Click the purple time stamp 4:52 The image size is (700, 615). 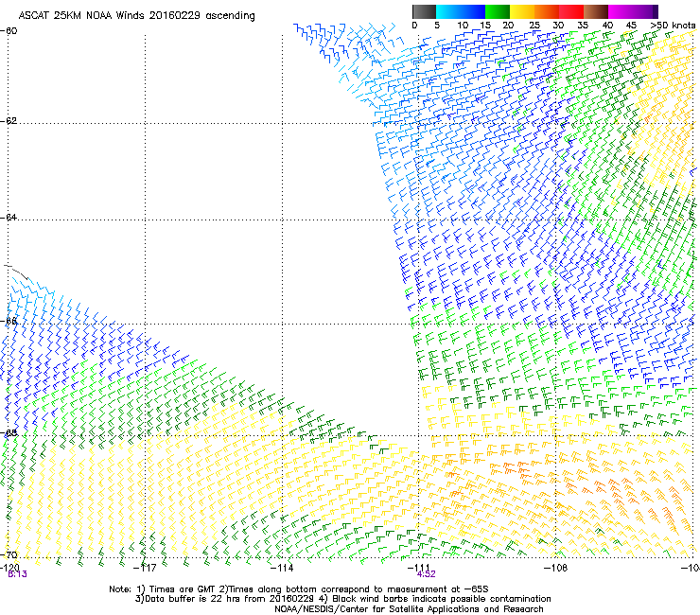(x=426, y=574)
